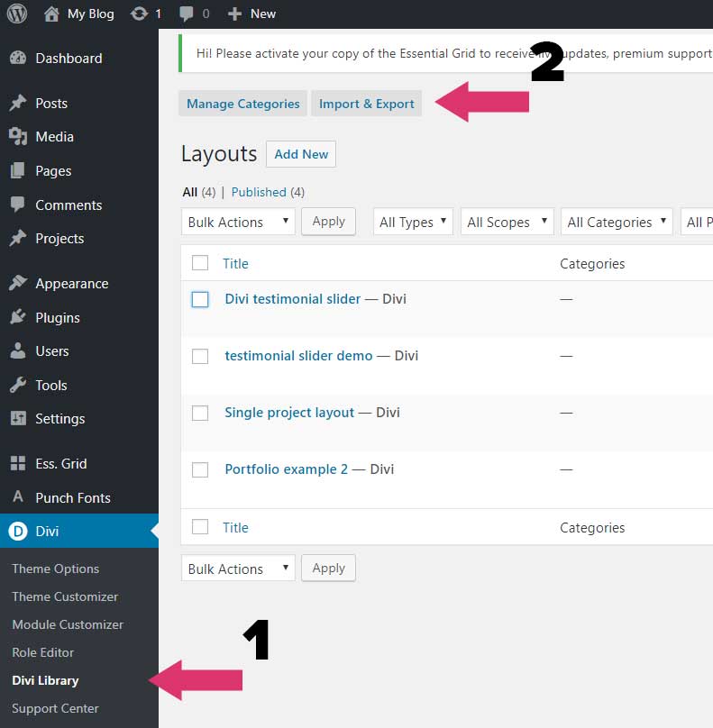The height and width of the screenshot is (728, 713).
Task: Open Theme Options under Divi
Action: 55,569
